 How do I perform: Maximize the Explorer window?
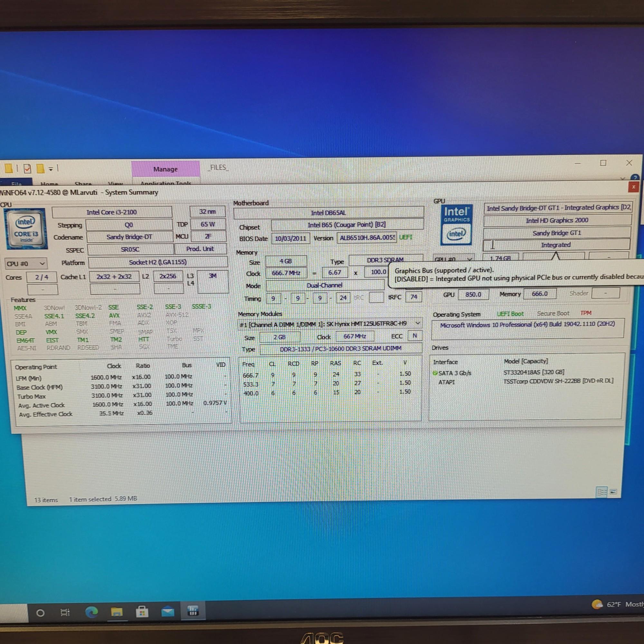click(603, 163)
